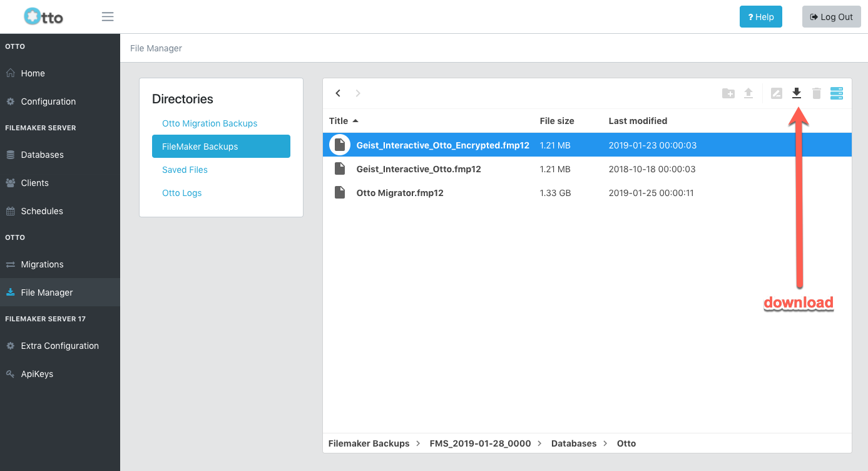Image resolution: width=868 pixels, height=471 pixels.
Task: Click the upload toolbar icon
Action: tap(748, 93)
